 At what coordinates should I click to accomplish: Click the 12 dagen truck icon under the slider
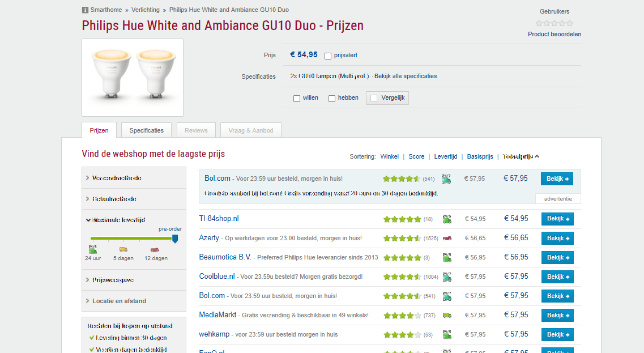(x=155, y=249)
